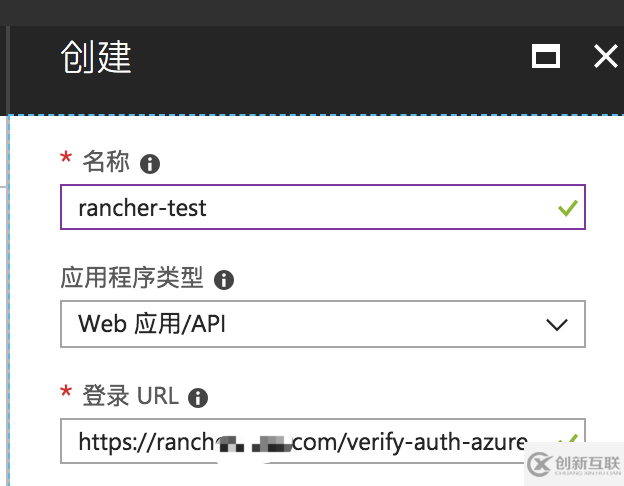Click the info icon next to 应用程序类型

(224, 280)
